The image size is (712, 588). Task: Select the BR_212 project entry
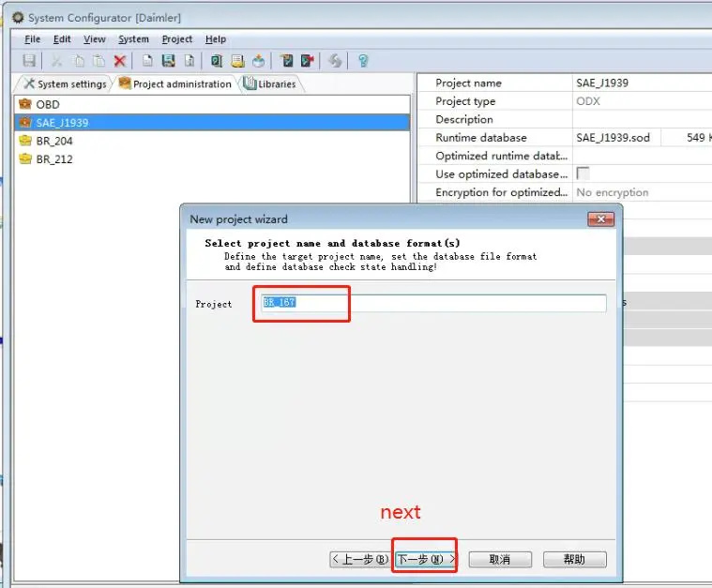[x=53, y=159]
